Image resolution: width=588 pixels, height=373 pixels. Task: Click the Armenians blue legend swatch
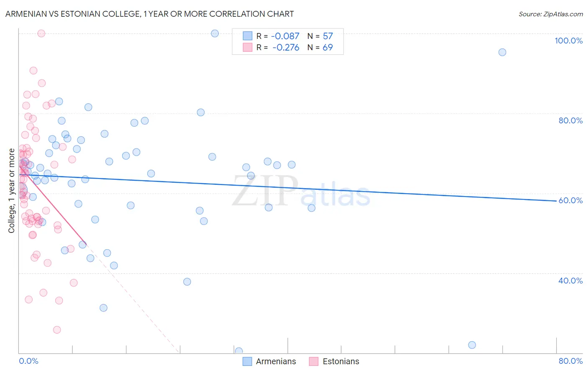click(247, 361)
